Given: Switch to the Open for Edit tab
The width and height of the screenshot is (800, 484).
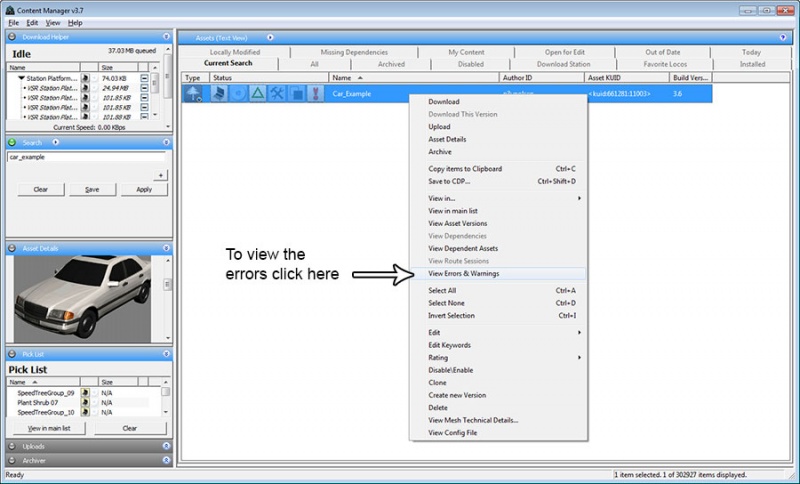Looking at the screenshot, I should (565, 52).
